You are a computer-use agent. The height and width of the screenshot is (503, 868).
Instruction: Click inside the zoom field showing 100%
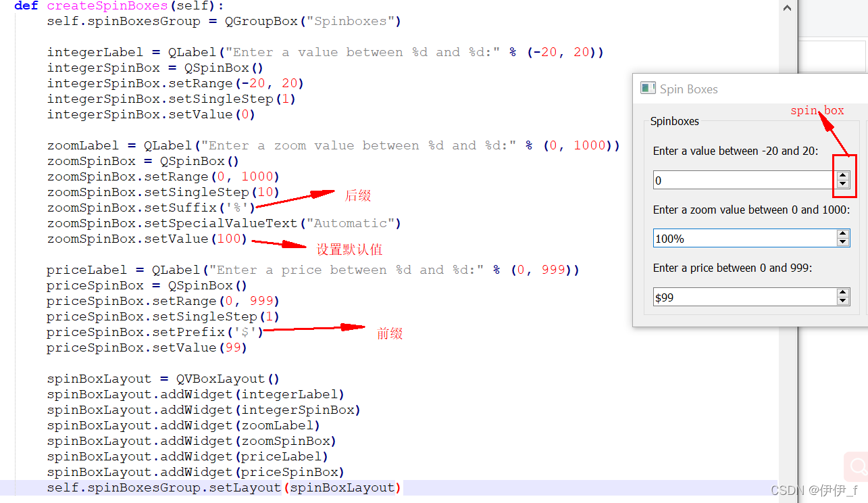coord(736,238)
